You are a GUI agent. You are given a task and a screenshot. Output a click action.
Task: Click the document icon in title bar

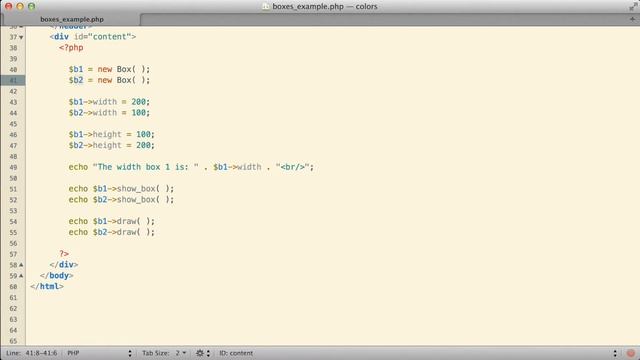tap(266, 7)
